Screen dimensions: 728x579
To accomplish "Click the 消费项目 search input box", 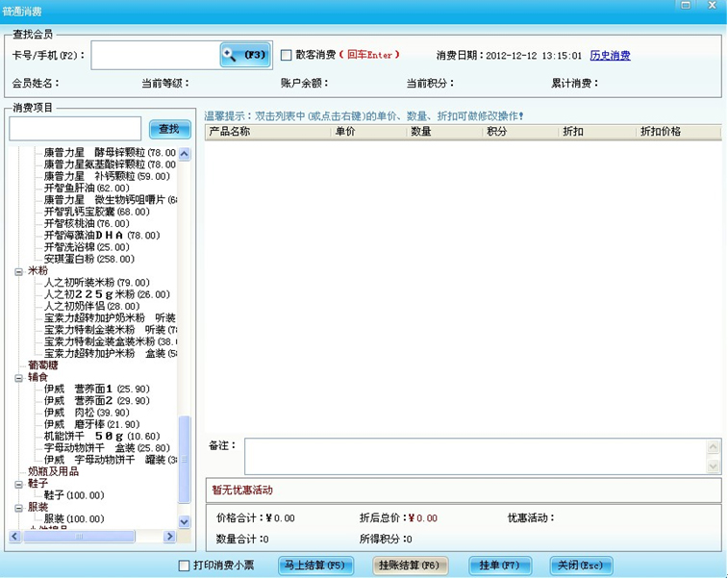I will [75, 129].
